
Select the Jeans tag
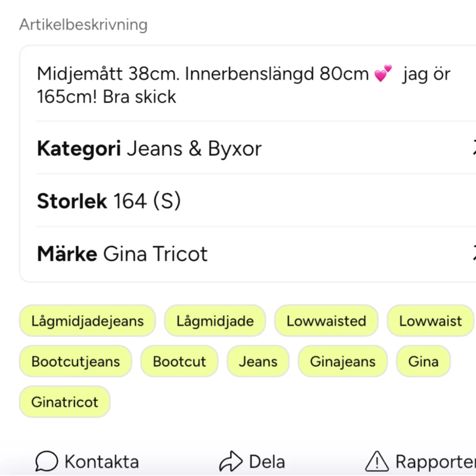259,361
